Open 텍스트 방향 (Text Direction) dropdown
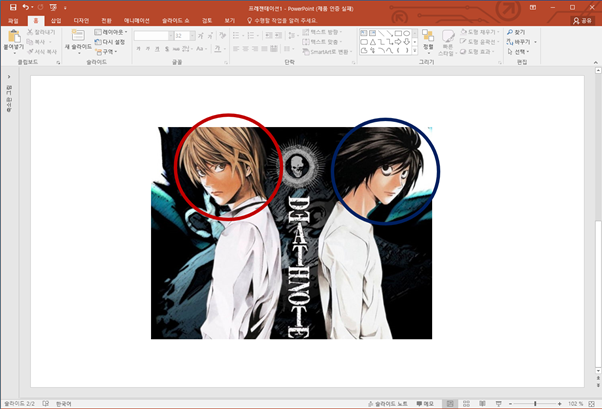602x409 pixels. point(322,32)
